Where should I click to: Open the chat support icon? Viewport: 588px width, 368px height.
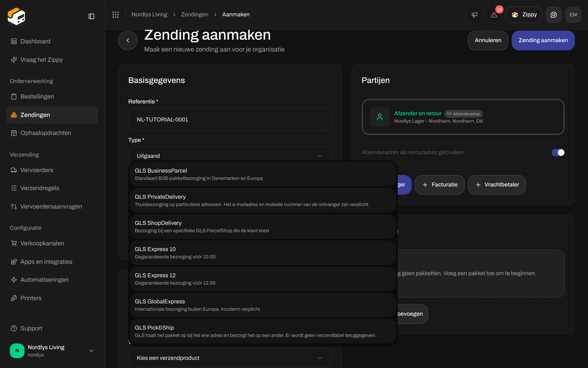pyautogui.click(x=553, y=15)
